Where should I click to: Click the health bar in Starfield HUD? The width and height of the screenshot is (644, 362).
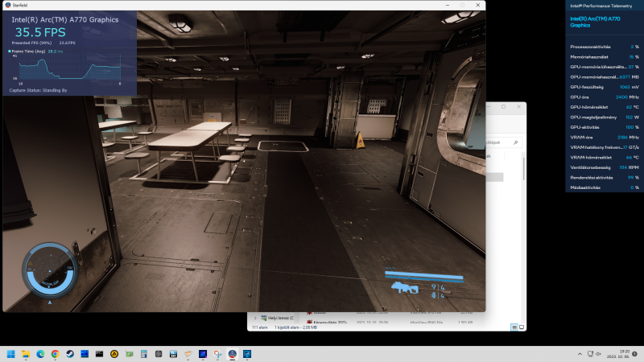[x=424, y=276]
